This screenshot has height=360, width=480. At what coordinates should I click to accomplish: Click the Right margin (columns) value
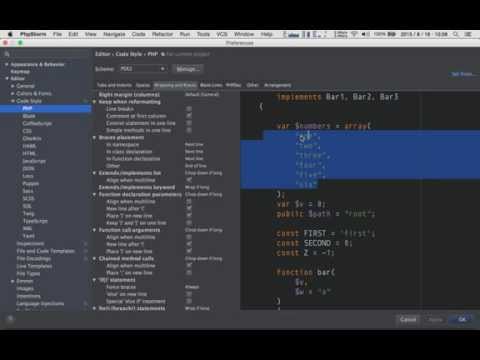pos(202,95)
